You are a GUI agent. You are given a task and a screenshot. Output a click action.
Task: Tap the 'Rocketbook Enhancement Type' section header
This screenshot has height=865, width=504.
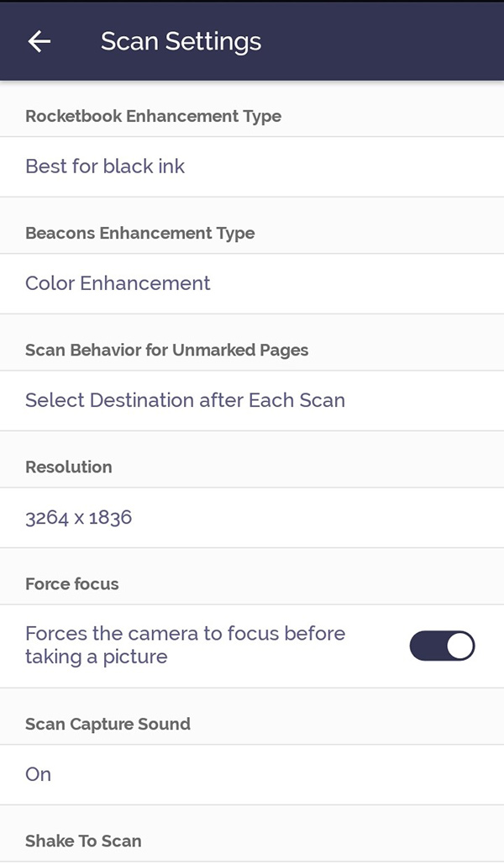[x=153, y=116]
